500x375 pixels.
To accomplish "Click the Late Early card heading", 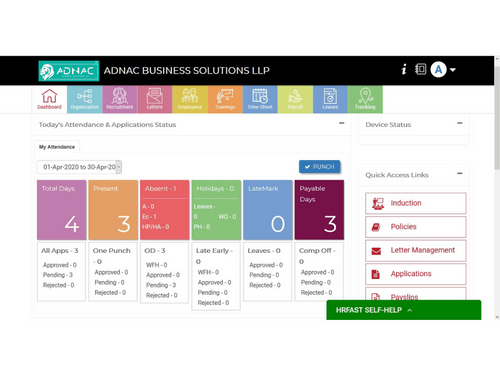I will 214,256.
